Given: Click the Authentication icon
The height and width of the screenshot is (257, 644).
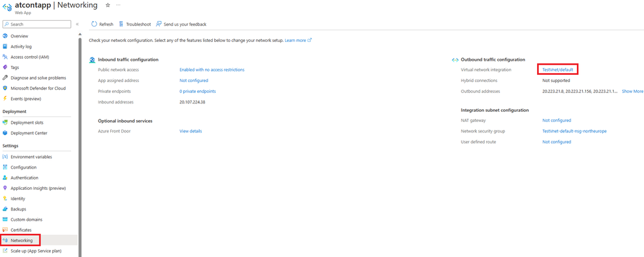Looking at the screenshot, I should 5,178.
